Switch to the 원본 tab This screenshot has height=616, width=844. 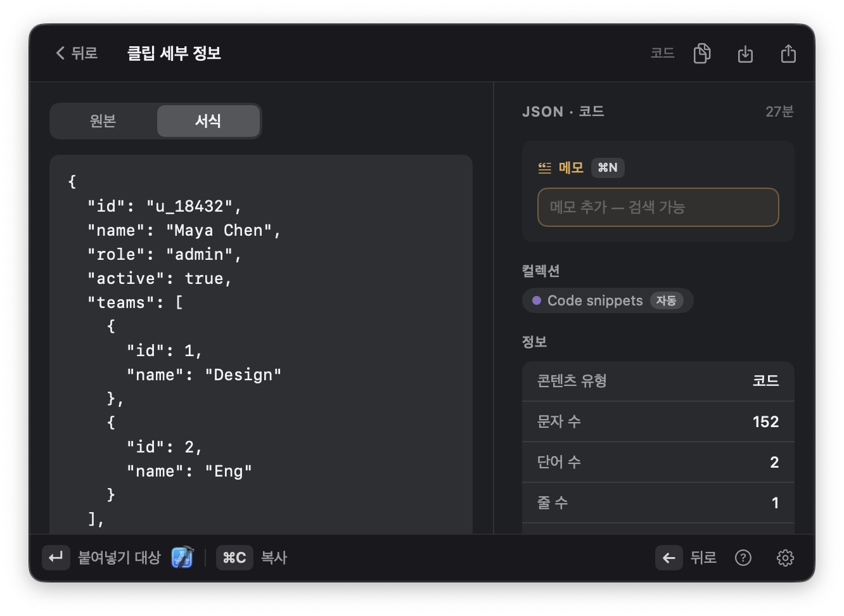(103, 121)
